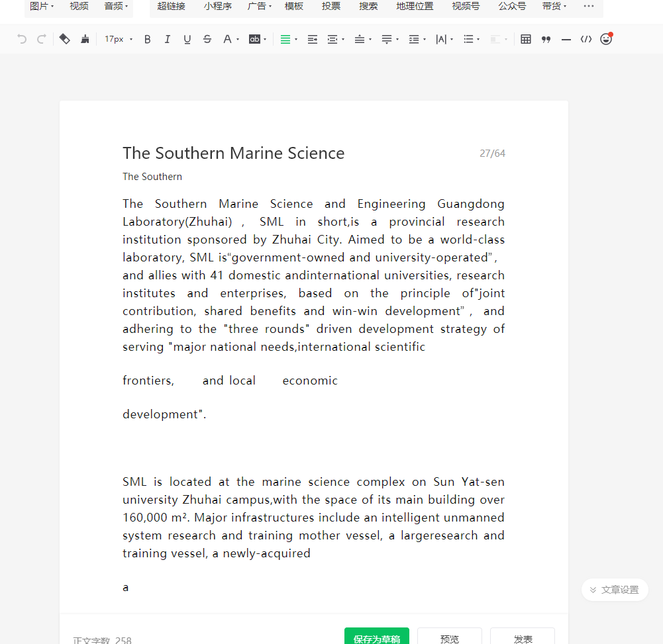Image resolution: width=663 pixels, height=644 pixels.
Task: Insert a 投票 poll
Action: click(331, 6)
